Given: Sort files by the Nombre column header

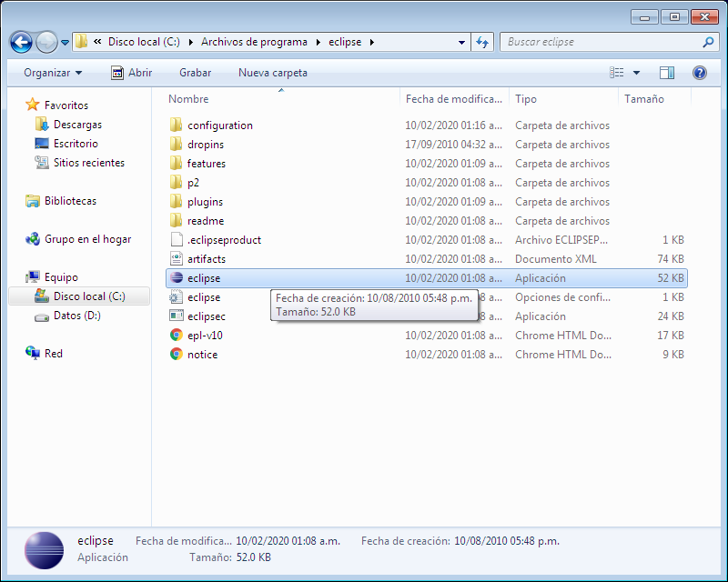Looking at the screenshot, I should point(188,99).
